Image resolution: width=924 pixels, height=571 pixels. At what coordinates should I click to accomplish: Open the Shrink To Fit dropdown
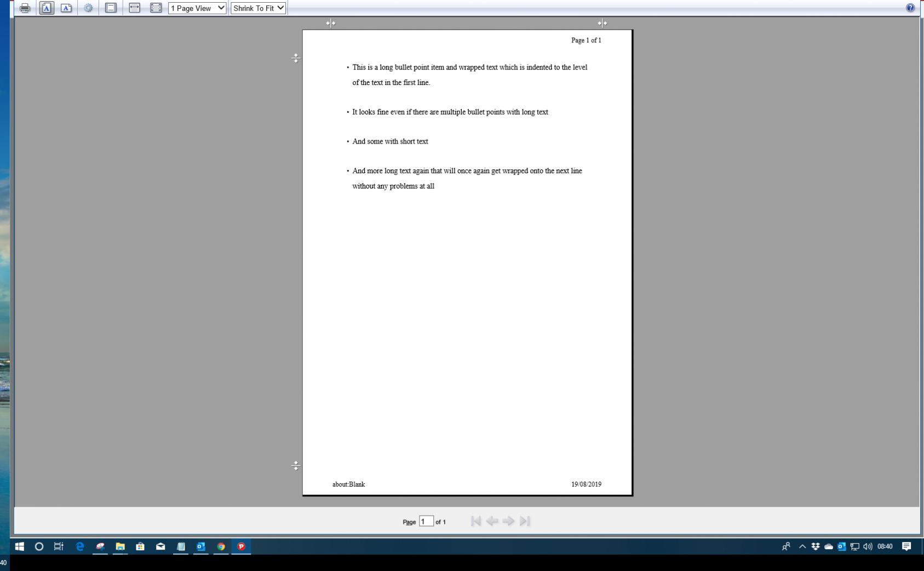[259, 8]
